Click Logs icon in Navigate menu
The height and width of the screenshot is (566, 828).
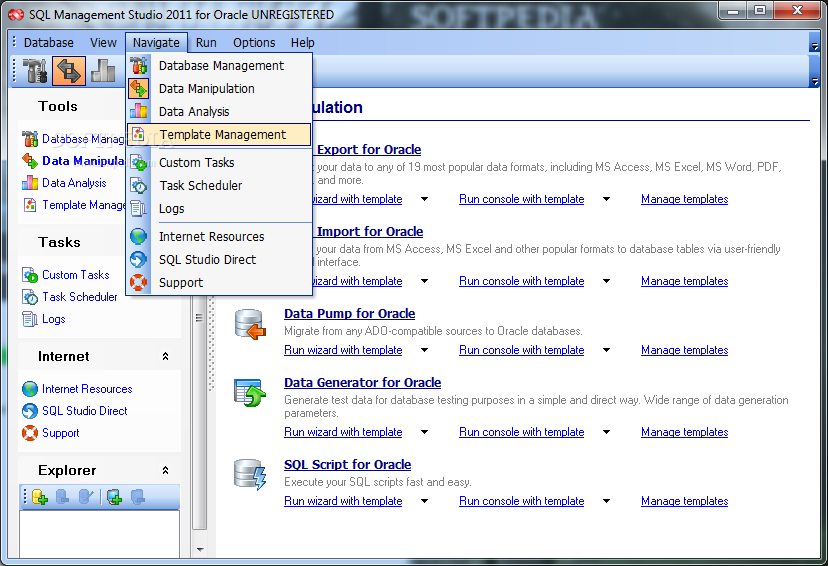coord(139,209)
